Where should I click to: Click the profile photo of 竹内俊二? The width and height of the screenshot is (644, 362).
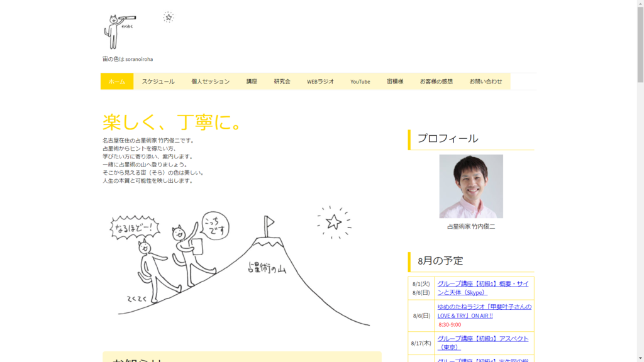[471, 186]
